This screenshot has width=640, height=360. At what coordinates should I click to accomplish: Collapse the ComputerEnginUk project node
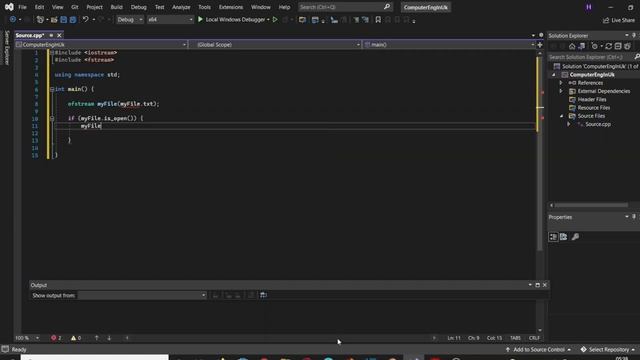point(554,75)
